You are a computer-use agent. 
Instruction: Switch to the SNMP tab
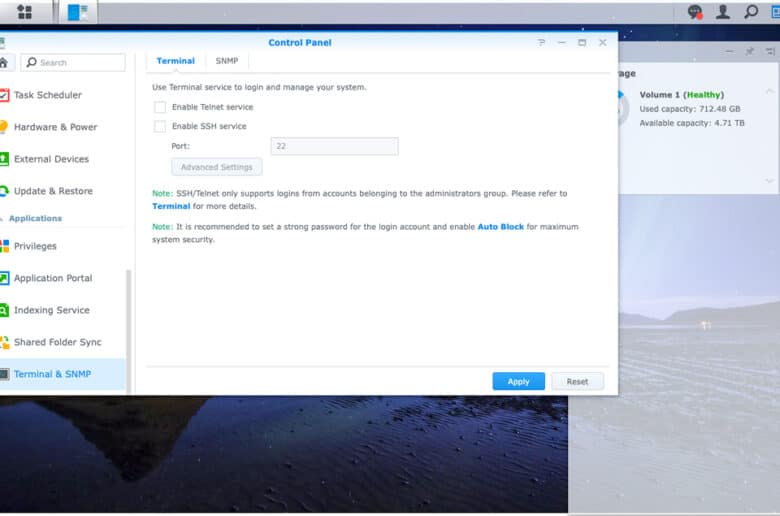(227, 61)
